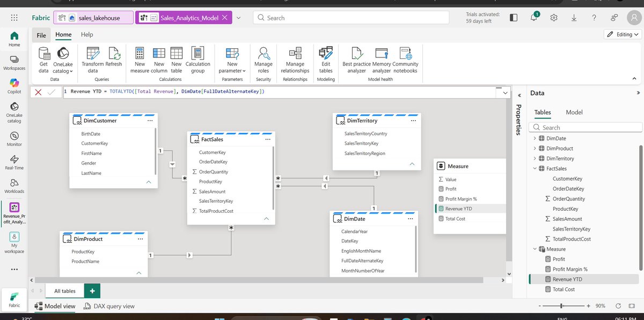Screen dimensions: 644x320
Task: Add a new diagram tab with plus button
Action: [92, 291]
